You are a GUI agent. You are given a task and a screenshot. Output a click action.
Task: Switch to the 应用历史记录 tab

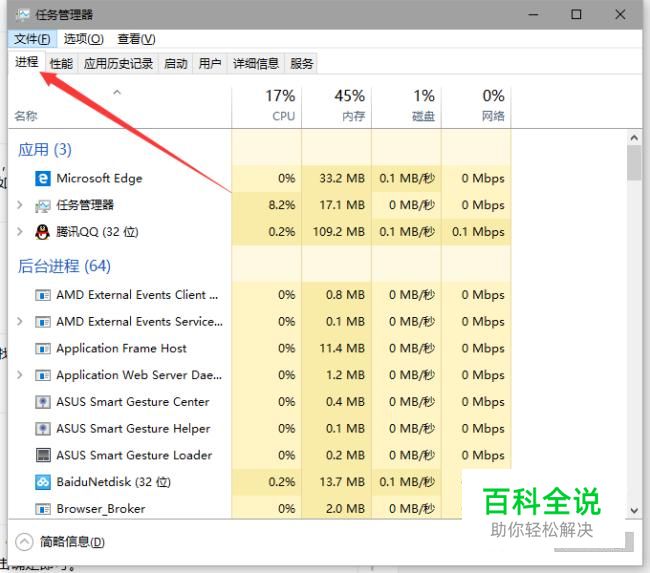tap(118, 63)
